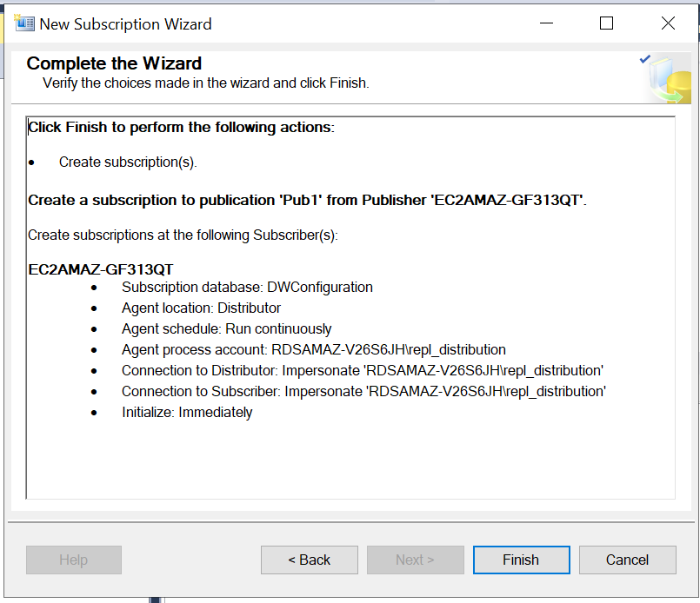
Task: Click the 'Create a subscription to publication 'Pub1'' line
Action: 307,200
